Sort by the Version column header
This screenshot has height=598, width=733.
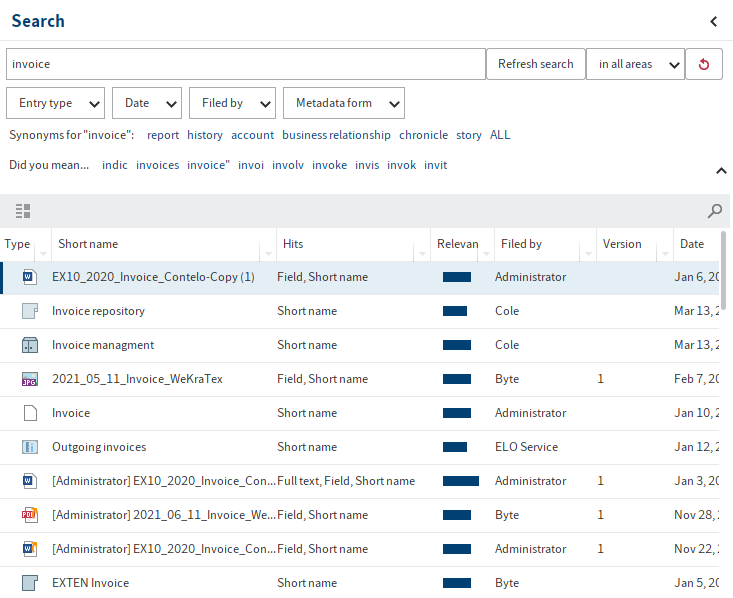tap(622, 244)
